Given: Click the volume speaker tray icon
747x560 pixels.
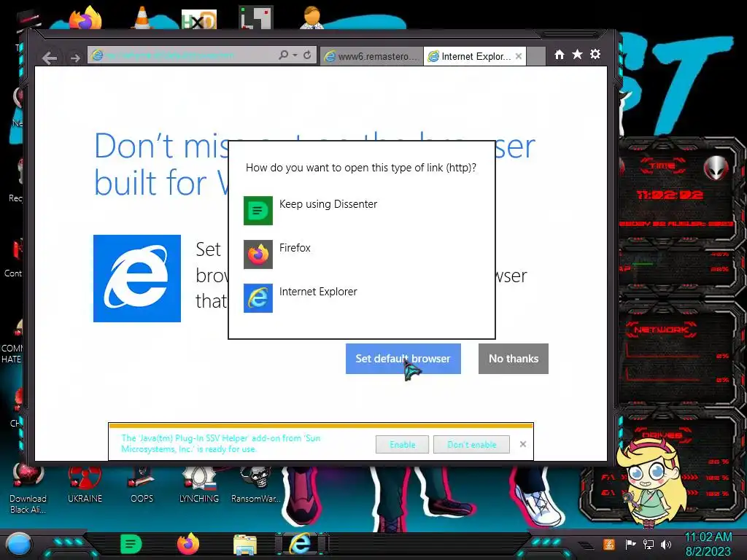Looking at the screenshot, I should click(x=666, y=544).
